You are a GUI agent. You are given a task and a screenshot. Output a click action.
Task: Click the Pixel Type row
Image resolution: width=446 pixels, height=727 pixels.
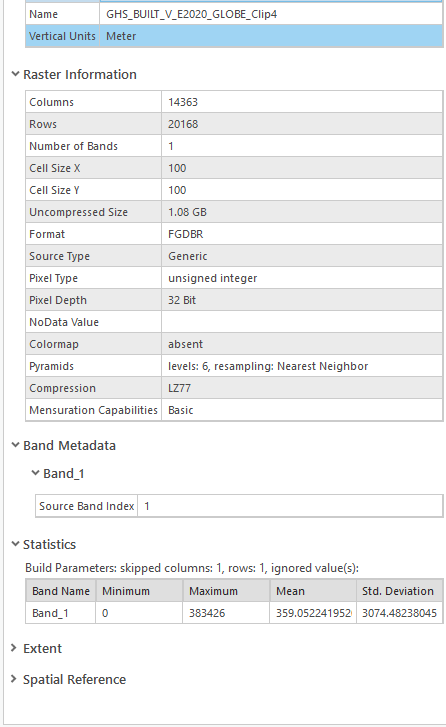(234, 278)
